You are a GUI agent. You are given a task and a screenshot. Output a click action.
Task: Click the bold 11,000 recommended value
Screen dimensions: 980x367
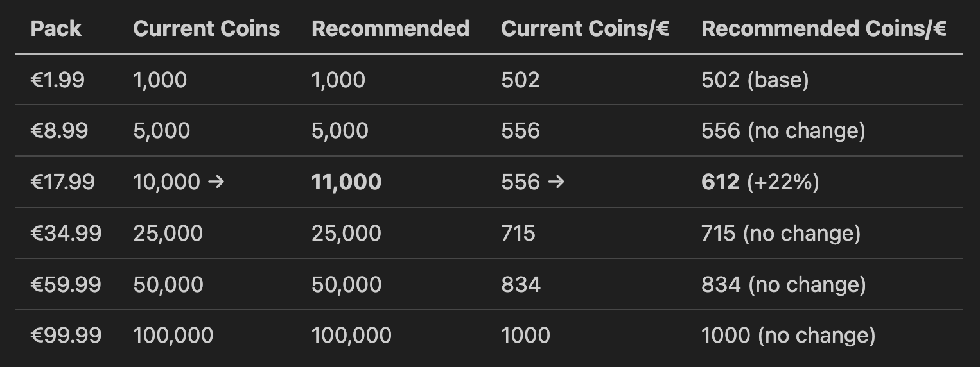point(346,182)
